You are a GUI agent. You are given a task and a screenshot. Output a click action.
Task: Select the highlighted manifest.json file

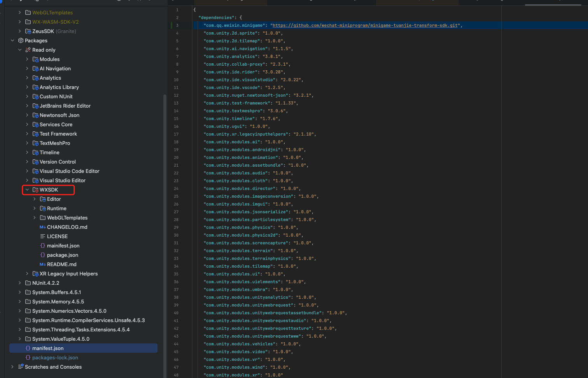click(48, 348)
